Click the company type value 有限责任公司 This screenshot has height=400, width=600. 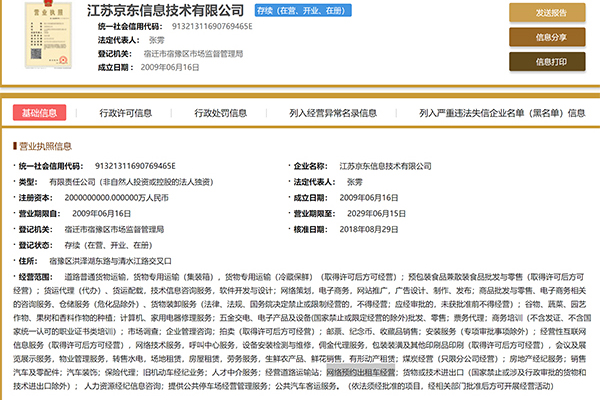[x=131, y=182]
